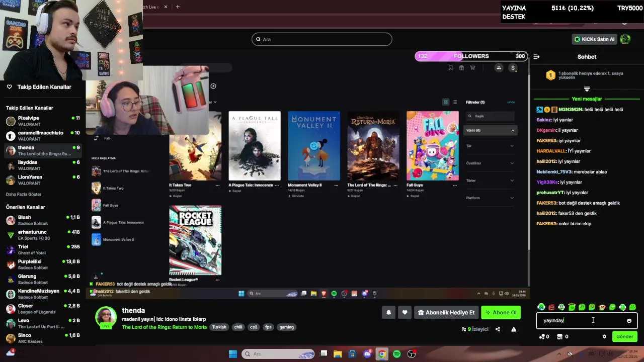Open File Explorer from the Windows taskbar
This screenshot has width=644, height=362.
[x=338, y=354]
